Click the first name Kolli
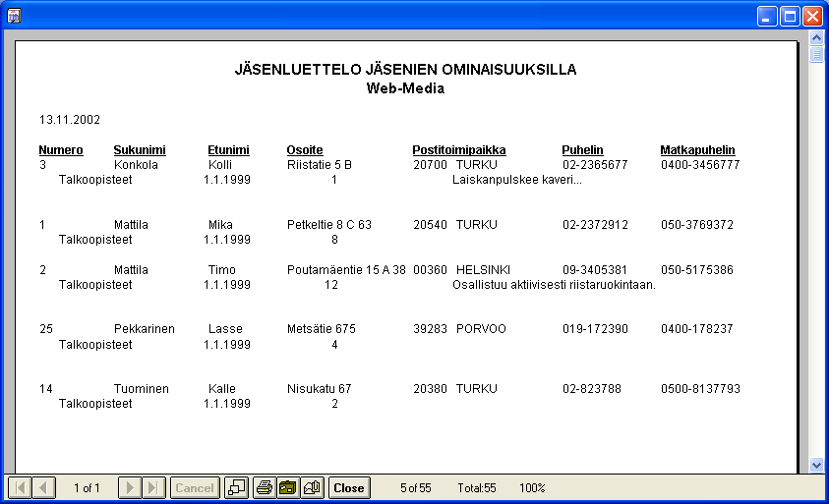Screen dimensions: 829x504 [220, 165]
